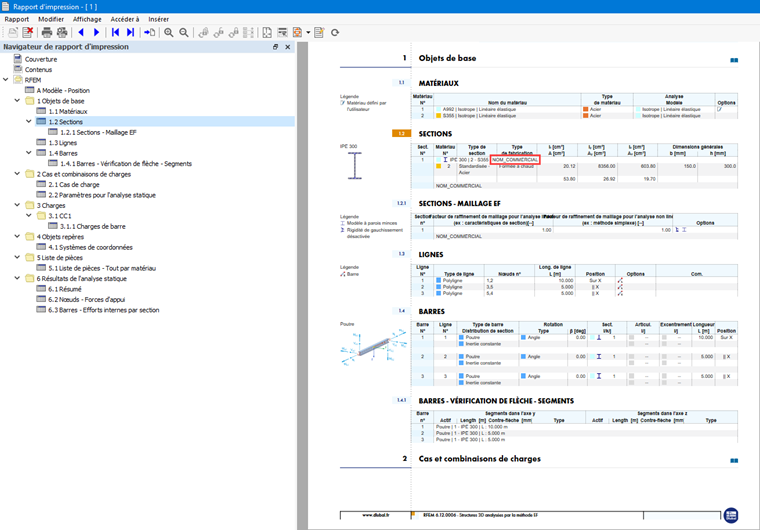The image size is (760, 530).
Task: Collapse 4 Objets repères folder
Action: [x=17, y=236]
